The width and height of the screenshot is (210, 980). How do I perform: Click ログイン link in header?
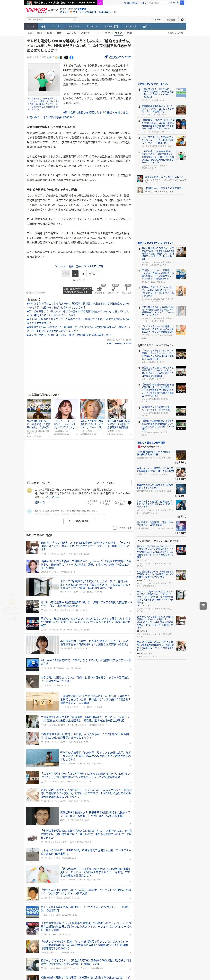point(64,12)
